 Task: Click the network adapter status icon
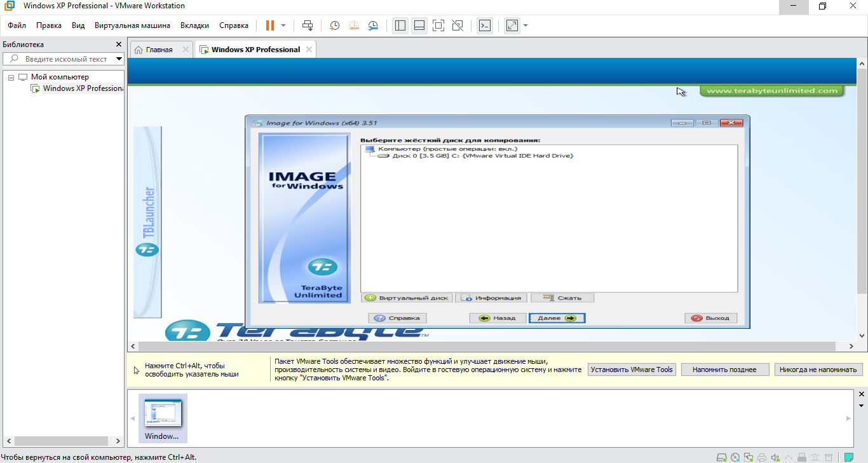[749, 457]
